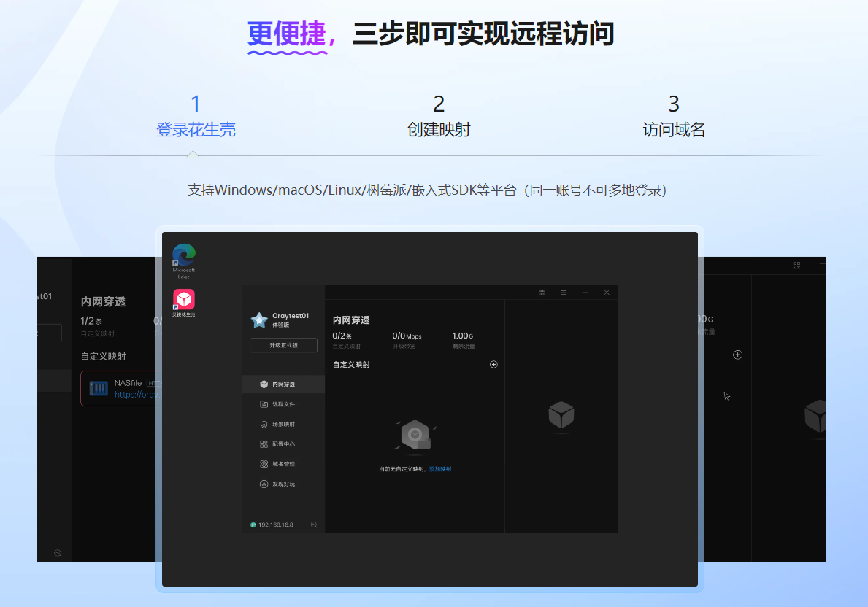Image resolution: width=868 pixels, height=607 pixels.
Task: Click the 升级正式版 upgrade button
Action: (x=283, y=345)
